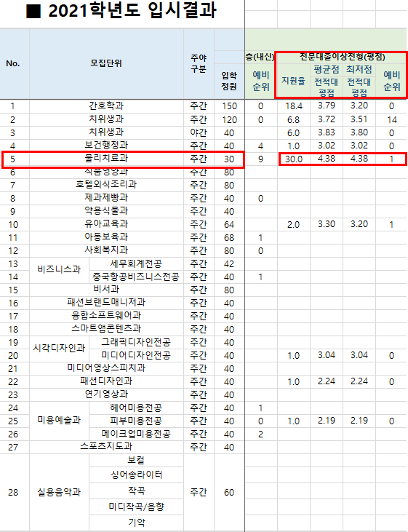
Task: Click the 싱어송라이터 cell
Action: (x=136, y=475)
